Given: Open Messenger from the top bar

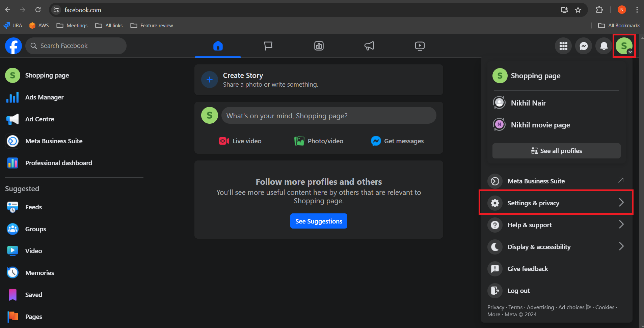Looking at the screenshot, I should pyautogui.click(x=584, y=46).
